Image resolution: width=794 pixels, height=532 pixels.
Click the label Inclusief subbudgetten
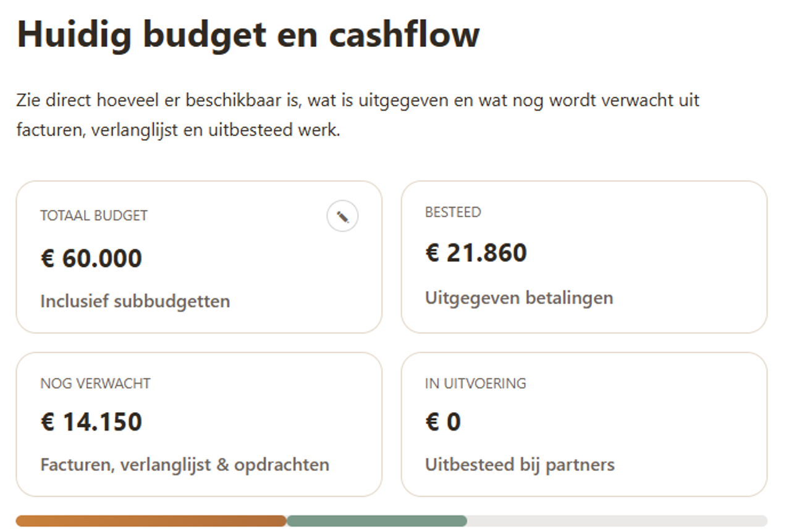click(135, 301)
